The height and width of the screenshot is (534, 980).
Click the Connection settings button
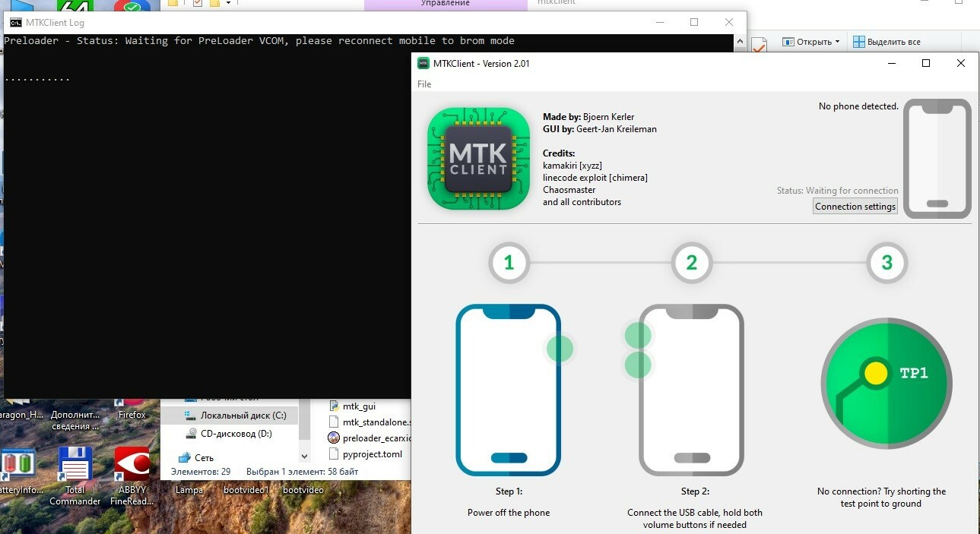(x=855, y=207)
